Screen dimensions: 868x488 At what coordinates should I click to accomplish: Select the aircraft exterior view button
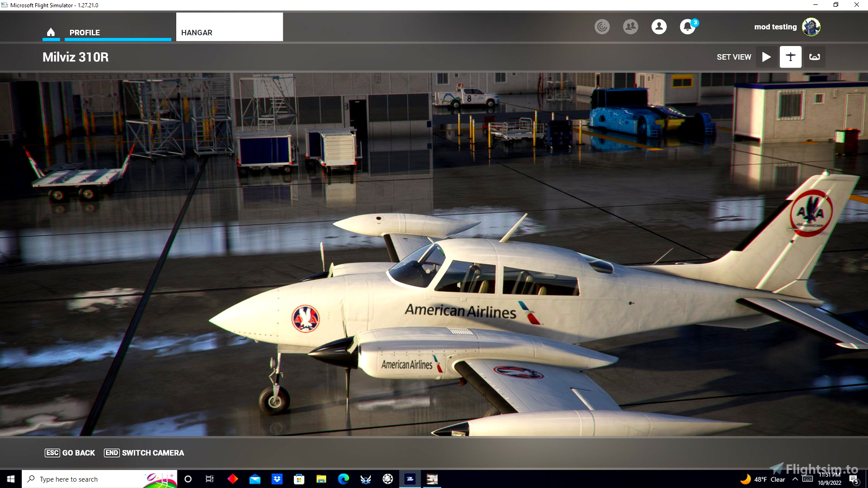tap(790, 57)
